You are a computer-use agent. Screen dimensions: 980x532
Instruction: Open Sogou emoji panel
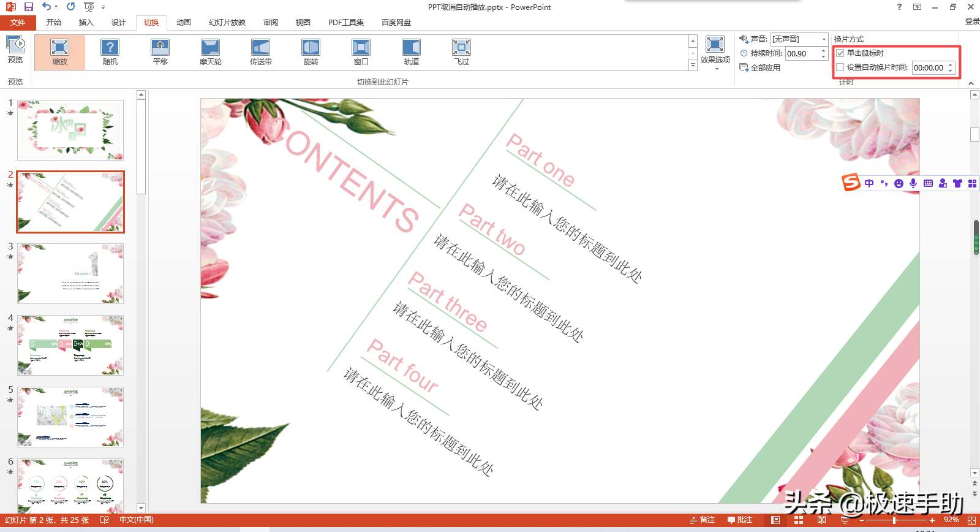pos(899,183)
